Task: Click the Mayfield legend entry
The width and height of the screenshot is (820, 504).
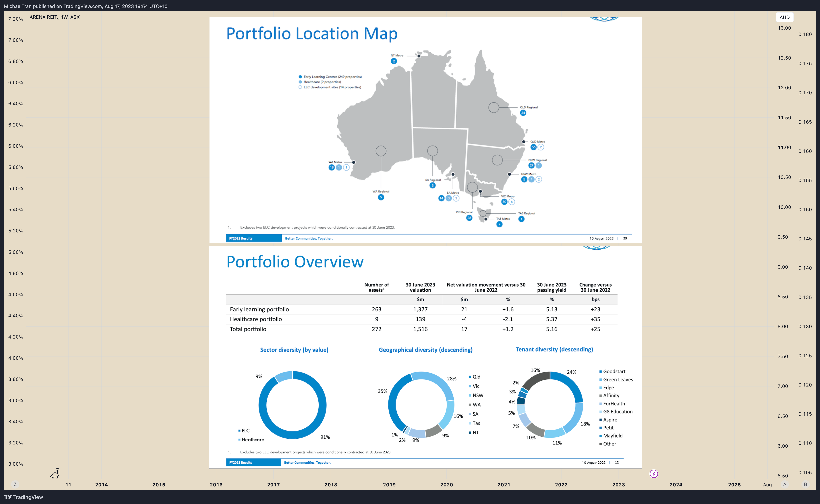Action: [x=611, y=436]
